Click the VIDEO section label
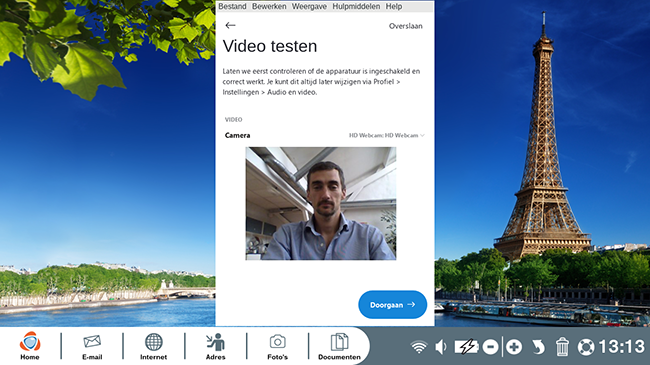 pos(233,119)
